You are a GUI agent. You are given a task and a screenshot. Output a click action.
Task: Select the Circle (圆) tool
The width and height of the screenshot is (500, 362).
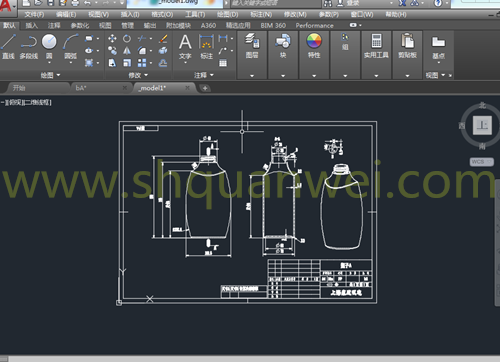(x=49, y=46)
